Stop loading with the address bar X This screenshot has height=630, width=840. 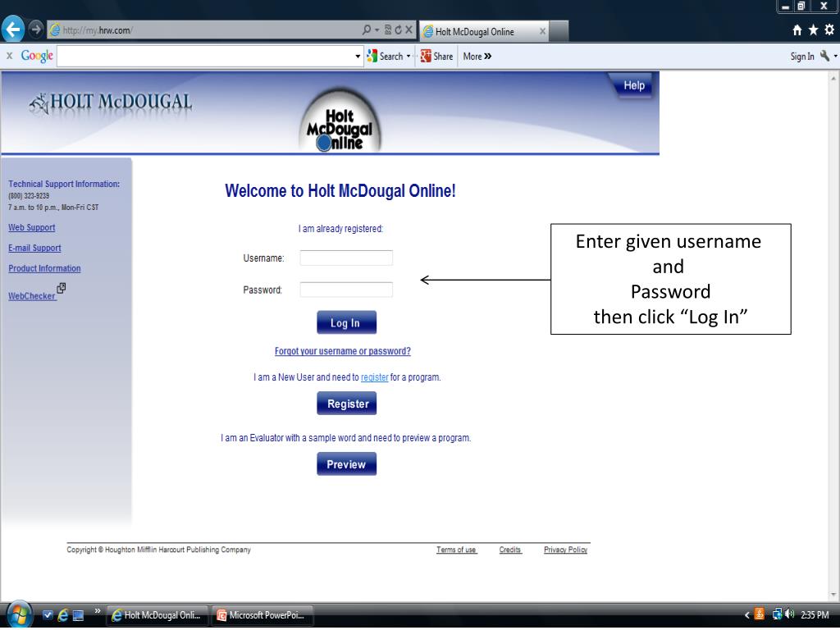click(409, 30)
